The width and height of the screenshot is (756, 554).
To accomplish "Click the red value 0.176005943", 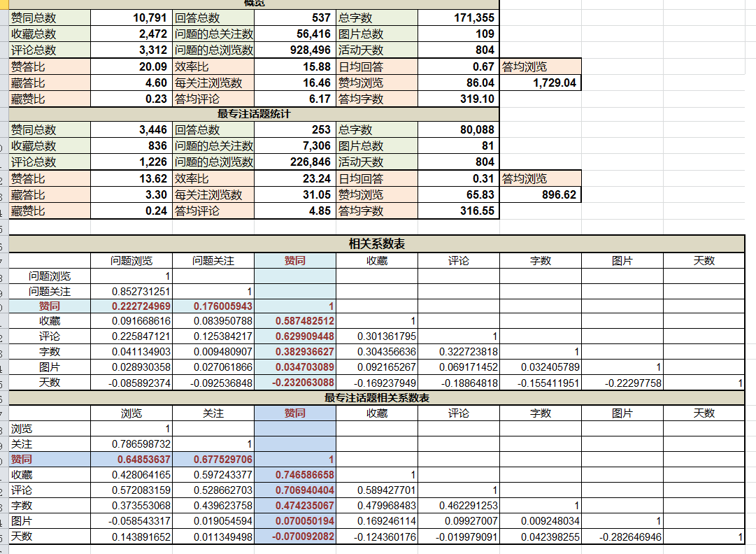I will click(213, 306).
